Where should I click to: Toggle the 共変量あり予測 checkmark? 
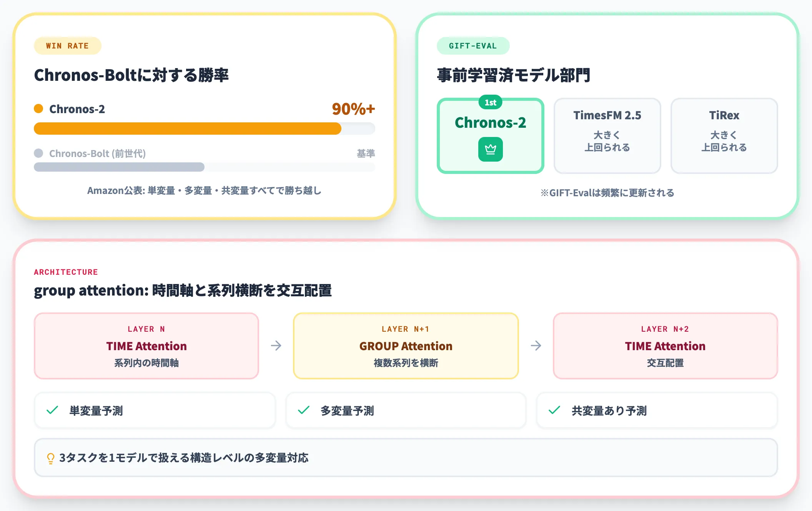tap(554, 410)
